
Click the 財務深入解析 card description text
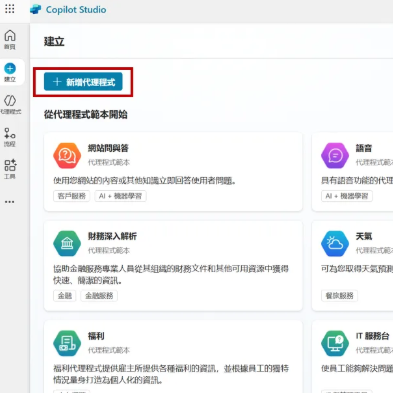coord(171,275)
